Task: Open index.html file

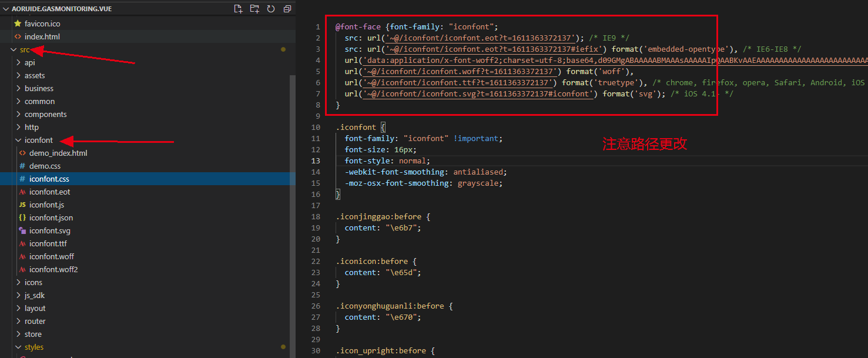Action: [x=42, y=36]
